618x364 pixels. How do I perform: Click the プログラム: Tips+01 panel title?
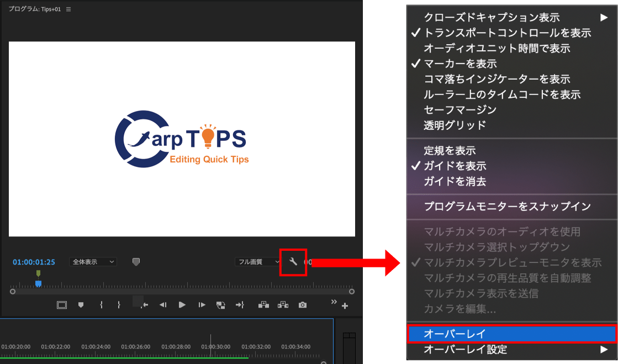[35, 9]
